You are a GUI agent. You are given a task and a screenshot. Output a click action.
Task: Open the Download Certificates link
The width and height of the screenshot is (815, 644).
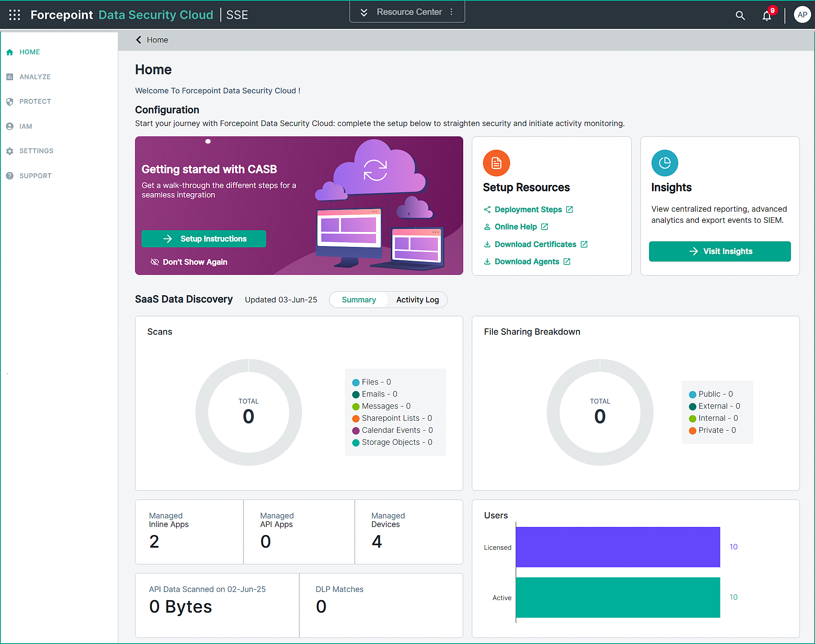[535, 244]
